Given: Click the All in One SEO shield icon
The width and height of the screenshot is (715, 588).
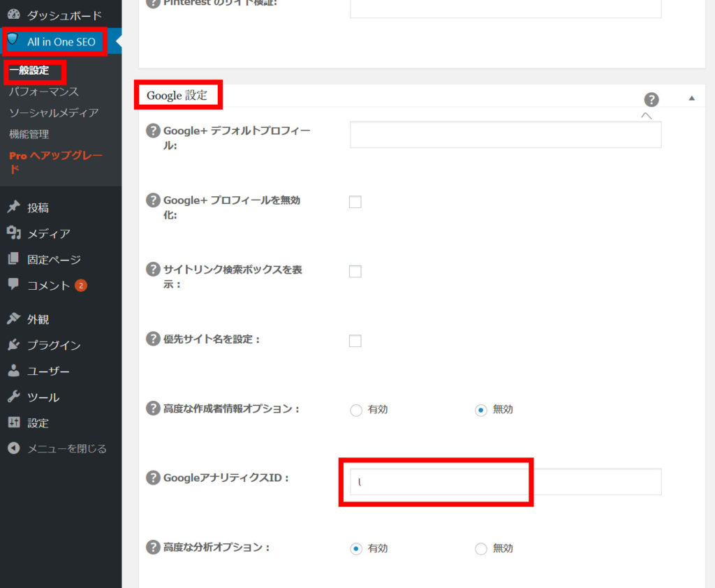Looking at the screenshot, I should (x=13, y=40).
